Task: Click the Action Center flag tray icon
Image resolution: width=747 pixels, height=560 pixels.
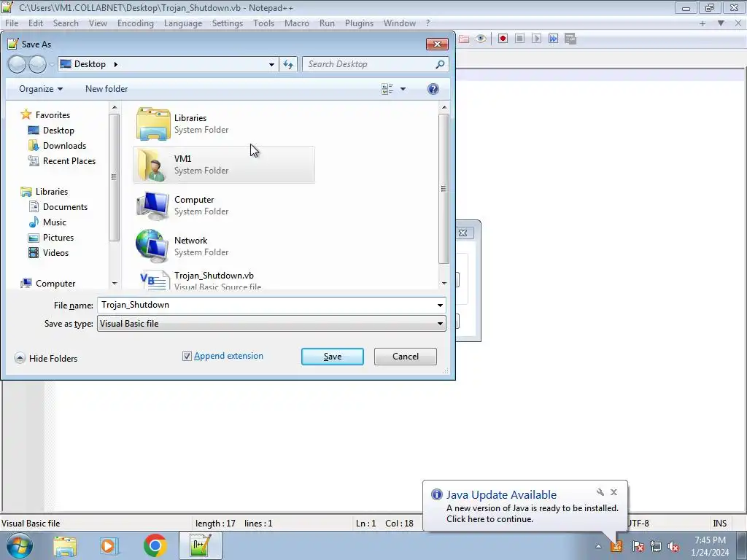Action: tap(638, 546)
